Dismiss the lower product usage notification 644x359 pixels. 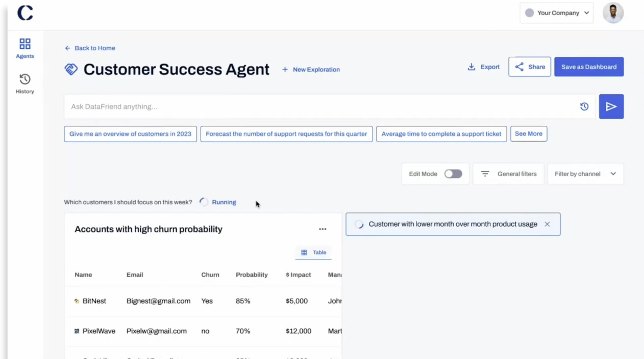[547, 224]
